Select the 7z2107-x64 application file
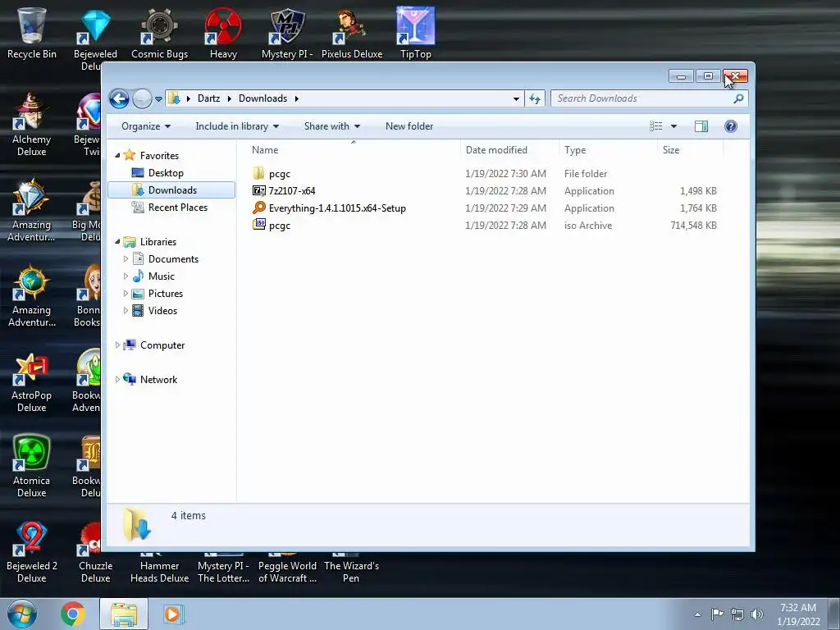The width and height of the screenshot is (840, 630). [x=292, y=190]
